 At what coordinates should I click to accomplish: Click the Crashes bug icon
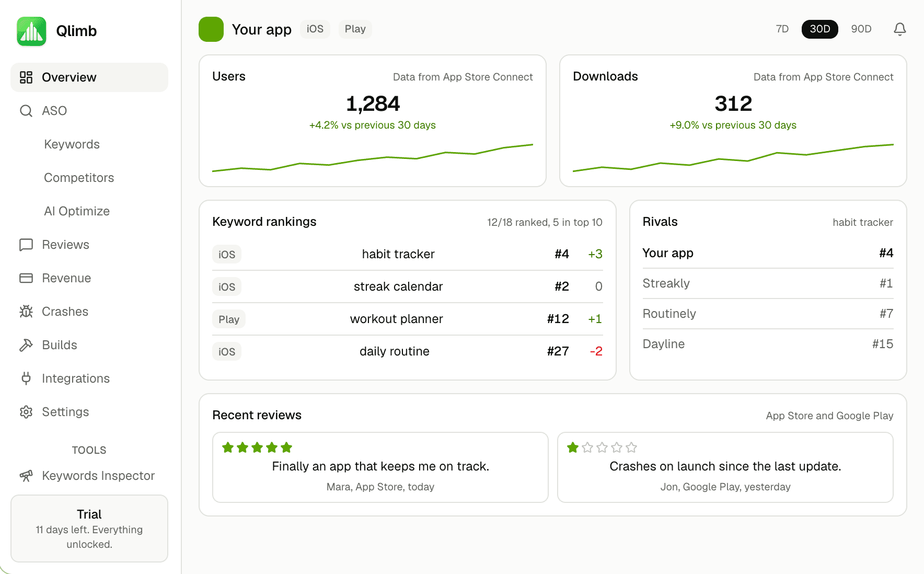[26, 312]
